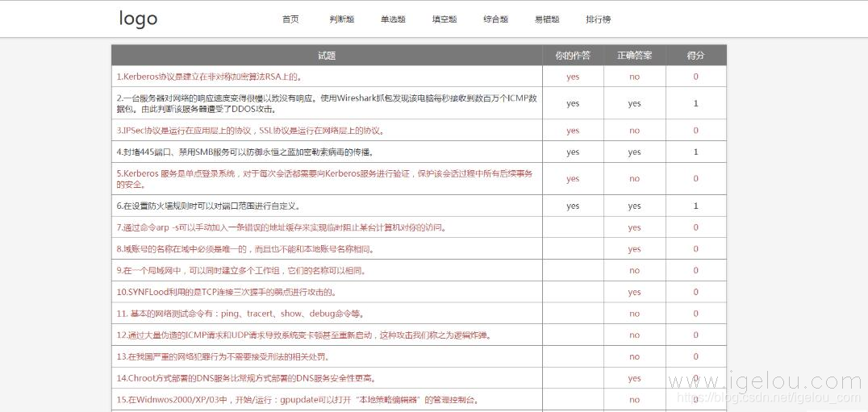
Task: Click correct answer 'no' for question 15
Action: pos(634,400)
